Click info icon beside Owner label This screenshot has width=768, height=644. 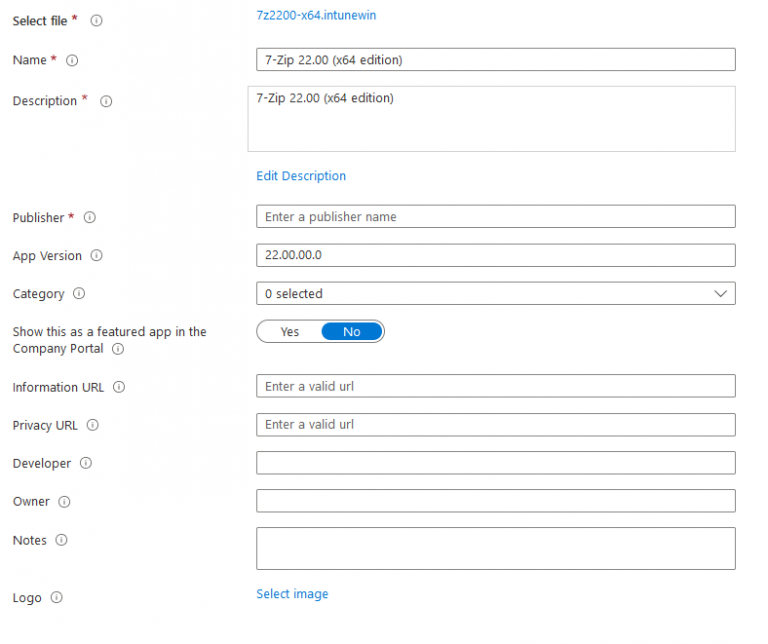[64, 501]
